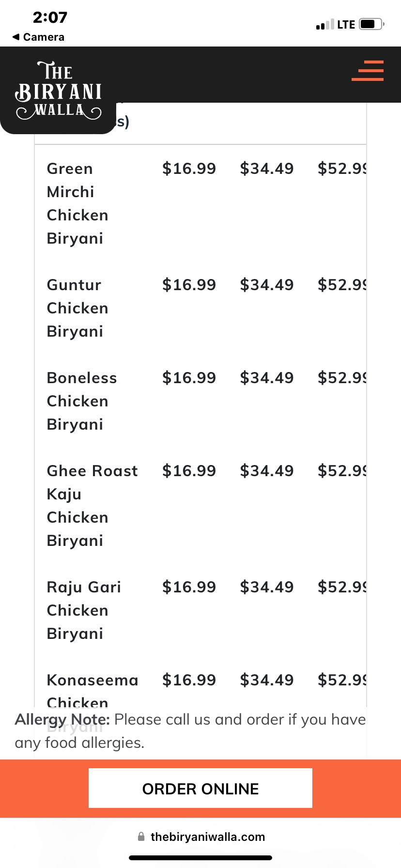Tap the Allergy Note text
Viewport: 401px width, 868px height.
(190, 731)
